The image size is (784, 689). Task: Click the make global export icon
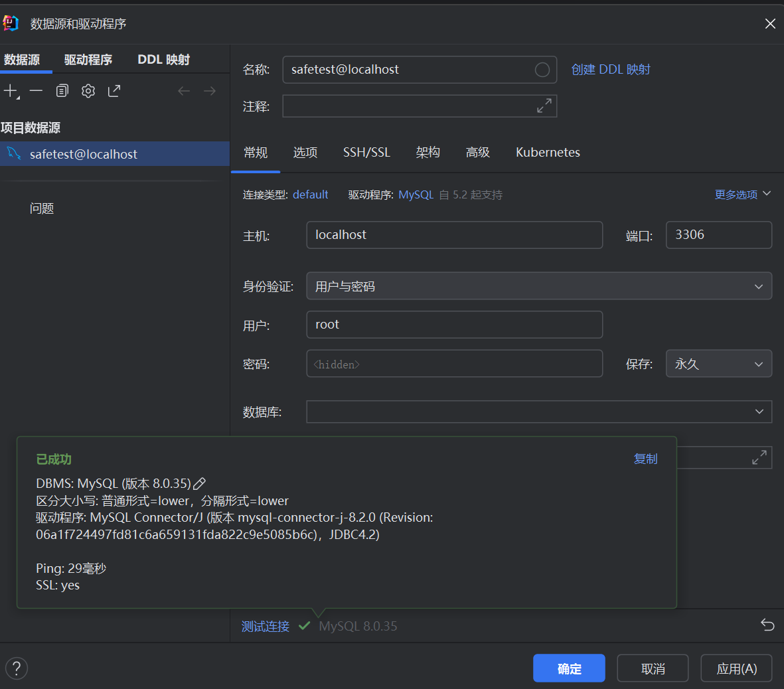pyautogui.click(x=114, y=91)
